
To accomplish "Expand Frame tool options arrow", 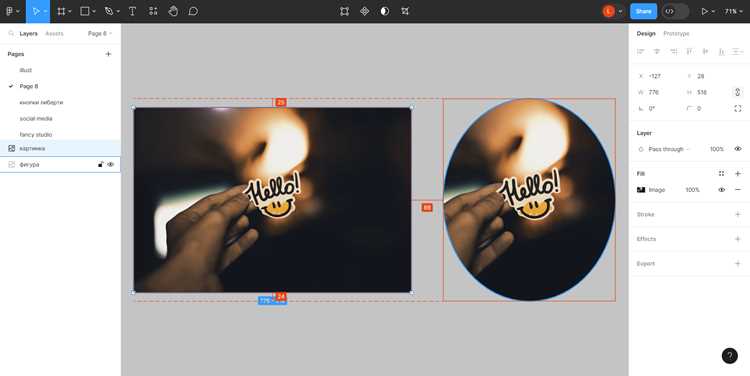I will pos(70,11).
